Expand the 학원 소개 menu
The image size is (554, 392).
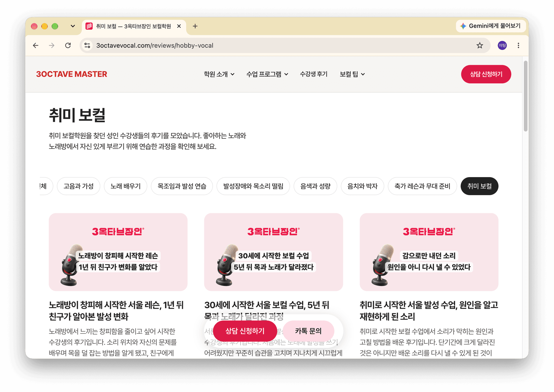tap(219, 74)
